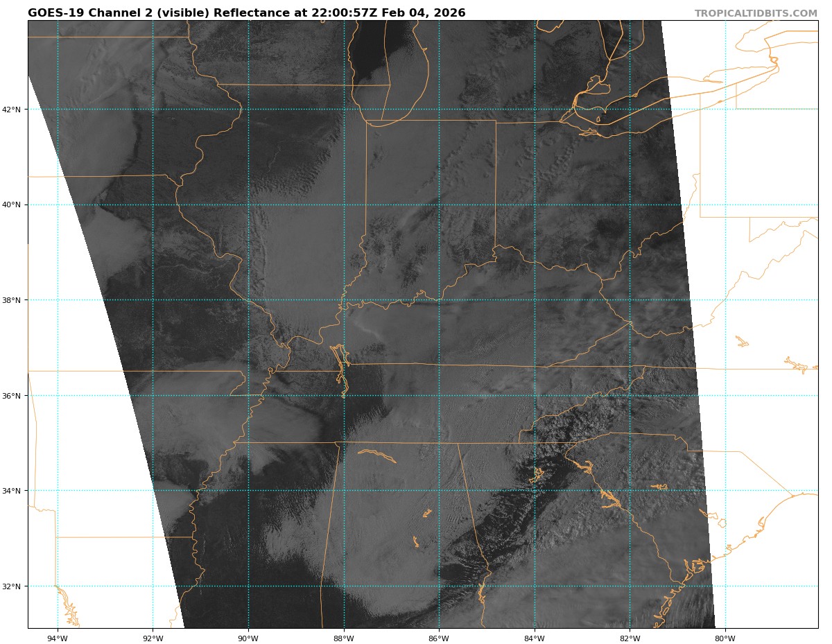Screen dimensions: 832x644
Task: Click the 94°W longitude axis label
Action: (58, 638)
